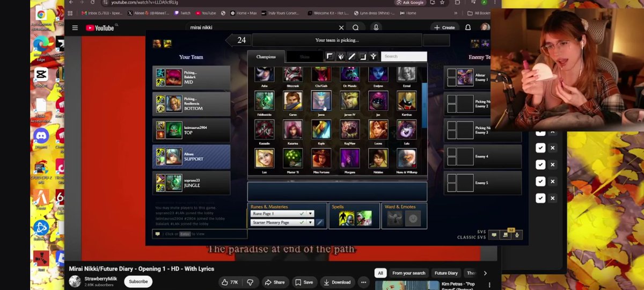Image resolution: width=644 pixels, height=290 pixels.
Task: Go to YouTube home logo
Action: [x=100, y=28]
